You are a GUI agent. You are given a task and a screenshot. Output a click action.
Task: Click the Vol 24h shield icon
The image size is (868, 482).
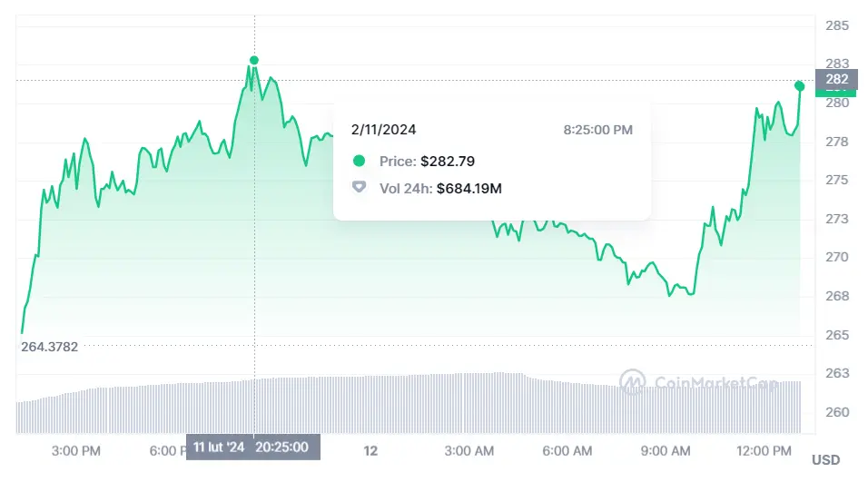360,188
